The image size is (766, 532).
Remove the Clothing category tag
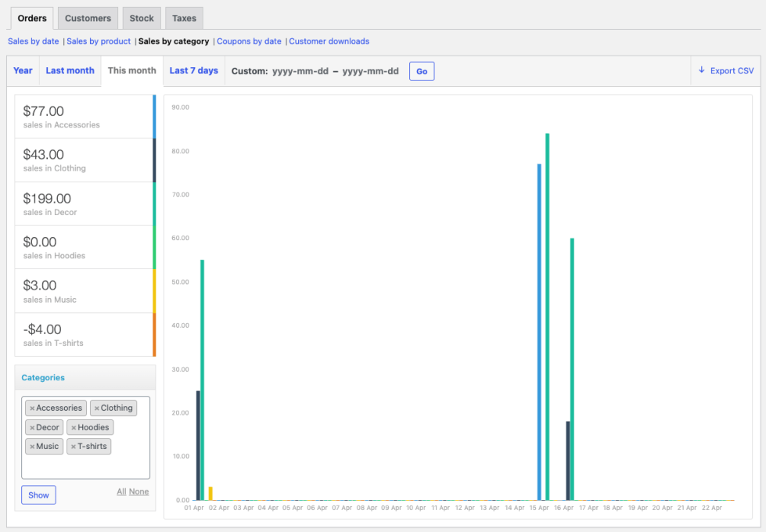coord(96,408)
